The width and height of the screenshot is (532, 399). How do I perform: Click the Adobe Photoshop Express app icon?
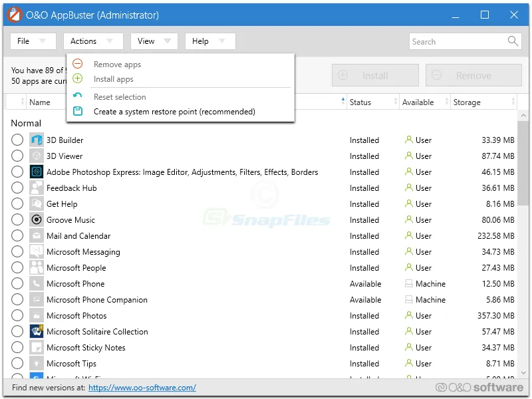point(37,172)
